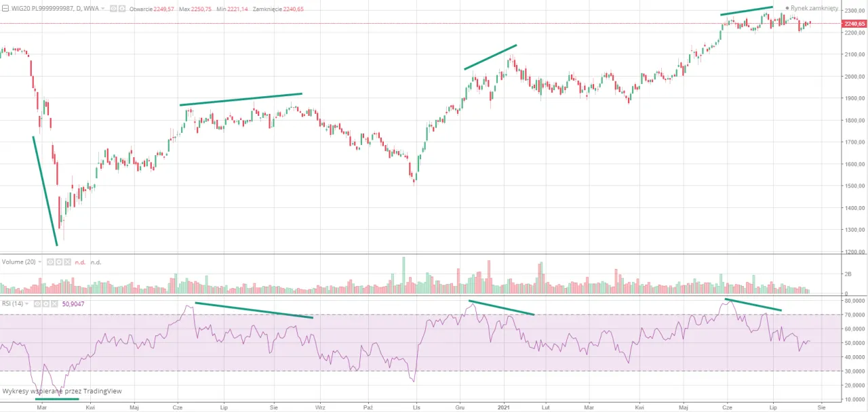868x412 pixels.
Task: Remove the RSI indicator with X icon
Action: (x=56, y=304)
